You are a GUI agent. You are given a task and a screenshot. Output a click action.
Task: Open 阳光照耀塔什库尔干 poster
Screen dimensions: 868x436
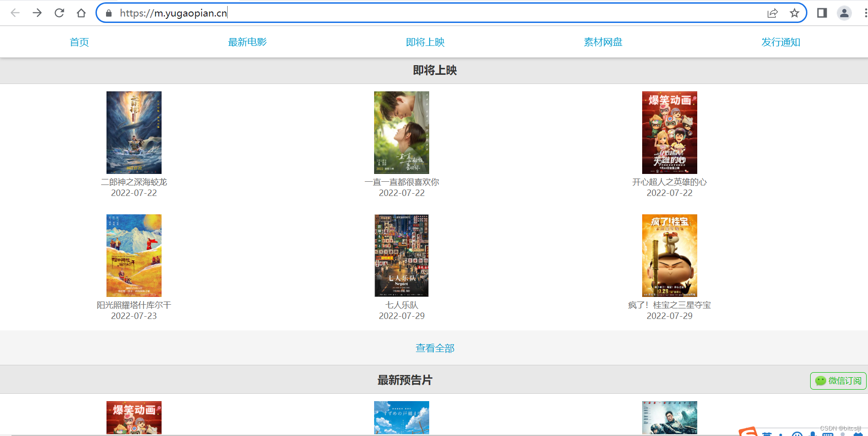point(134,256)
